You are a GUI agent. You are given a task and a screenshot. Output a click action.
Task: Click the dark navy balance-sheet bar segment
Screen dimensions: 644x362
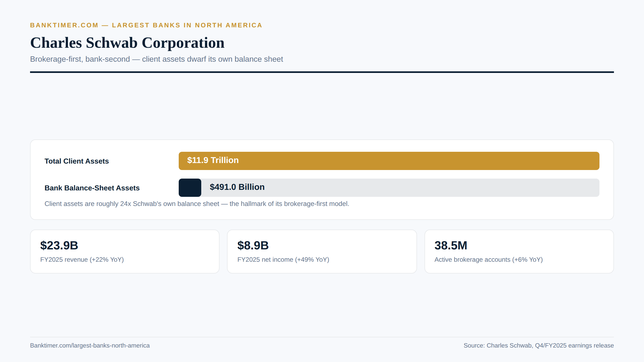(190, 188)
